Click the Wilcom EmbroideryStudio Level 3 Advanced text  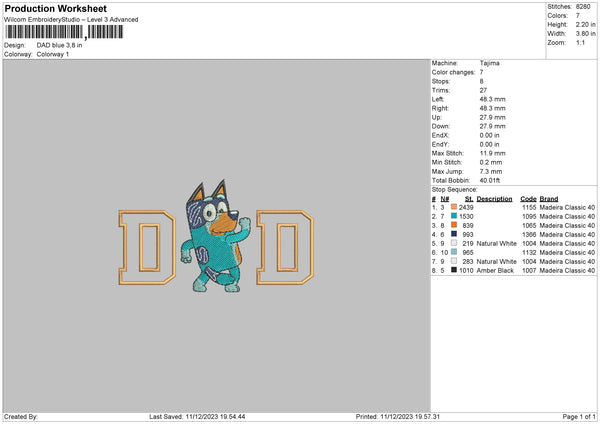(x=71, y=20)
